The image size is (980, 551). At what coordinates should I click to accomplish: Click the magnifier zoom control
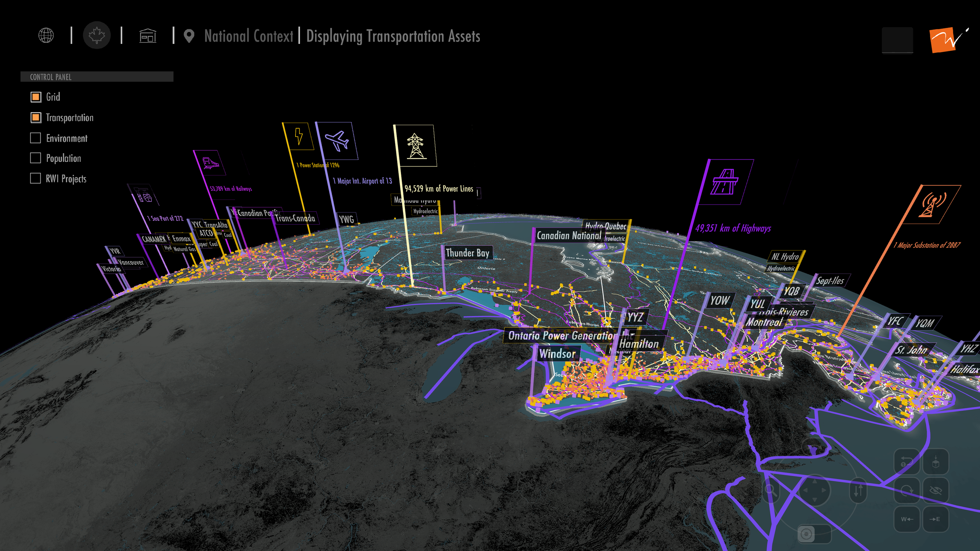[x=770, y=490]
